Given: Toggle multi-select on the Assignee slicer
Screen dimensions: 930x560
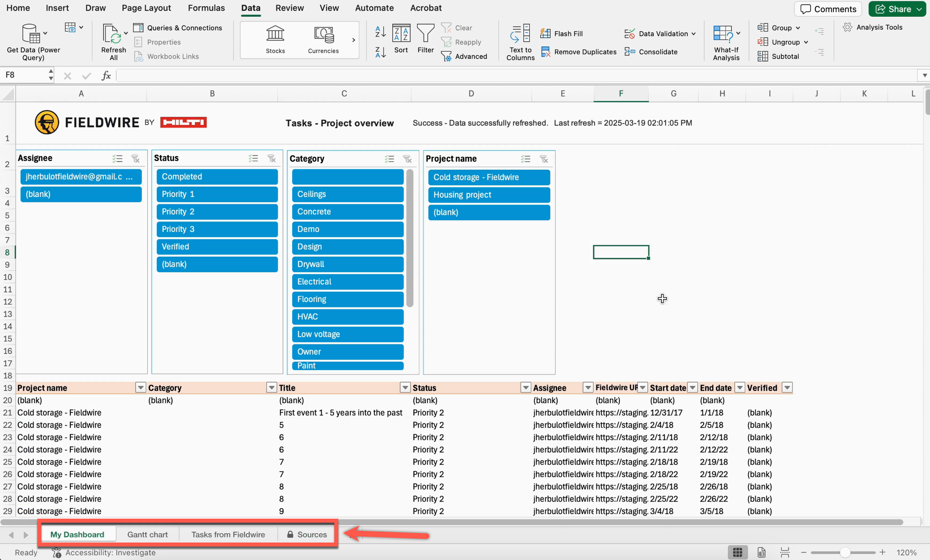Looking at the screenshot, I should pyautogui.click(x=117, y=158).
